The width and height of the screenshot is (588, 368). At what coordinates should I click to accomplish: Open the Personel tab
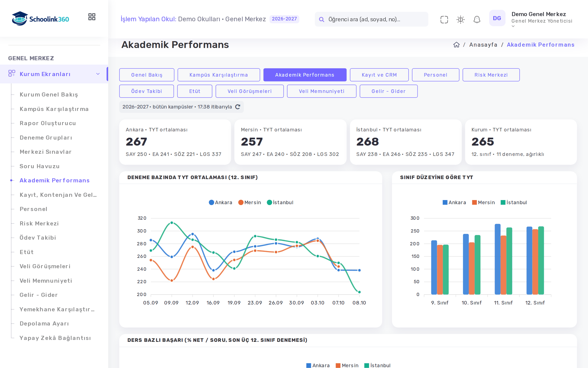coord(436,75)
